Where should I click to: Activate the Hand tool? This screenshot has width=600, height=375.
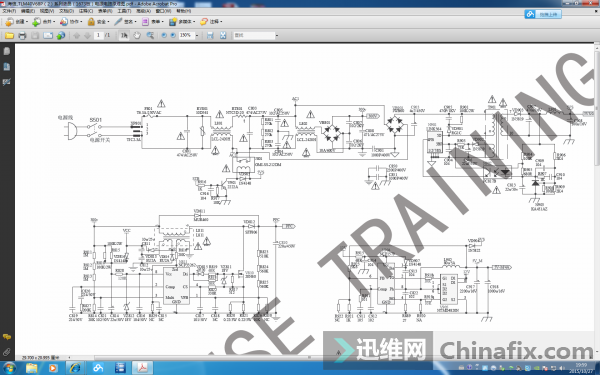point(137,36)
